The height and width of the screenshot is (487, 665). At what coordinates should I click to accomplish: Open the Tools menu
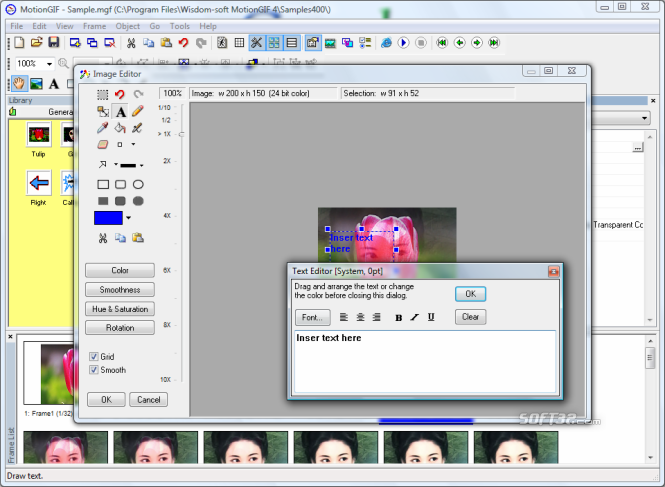[x=179, y=26]
